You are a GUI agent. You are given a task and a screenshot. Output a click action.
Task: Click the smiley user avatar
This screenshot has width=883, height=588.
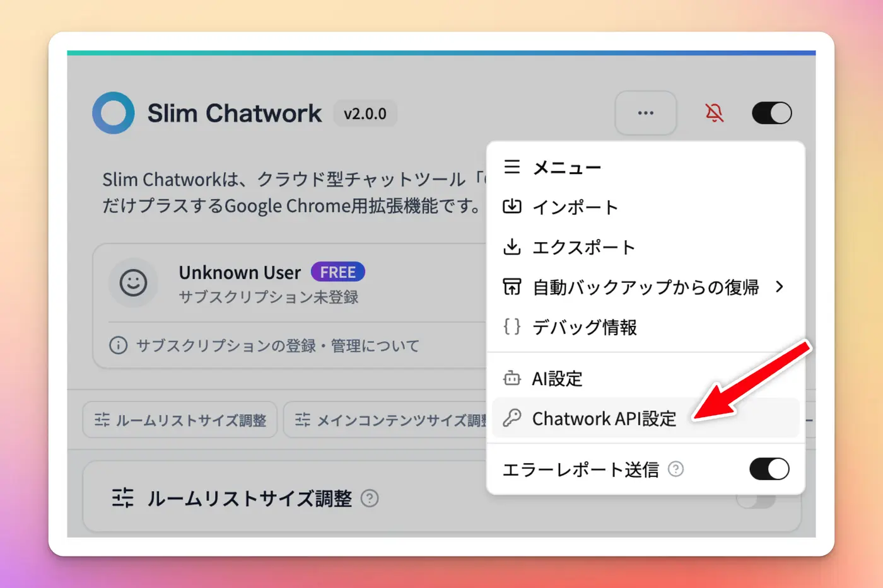pos(133,283)
